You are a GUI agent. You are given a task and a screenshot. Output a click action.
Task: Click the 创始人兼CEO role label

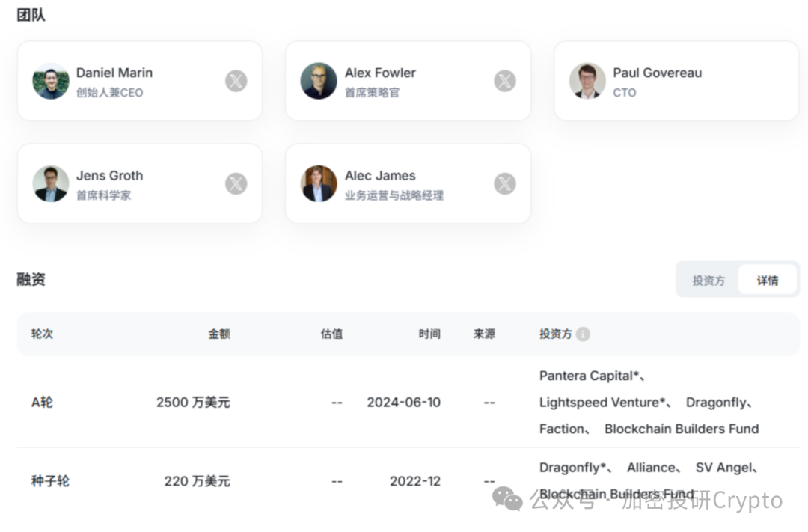110,92
